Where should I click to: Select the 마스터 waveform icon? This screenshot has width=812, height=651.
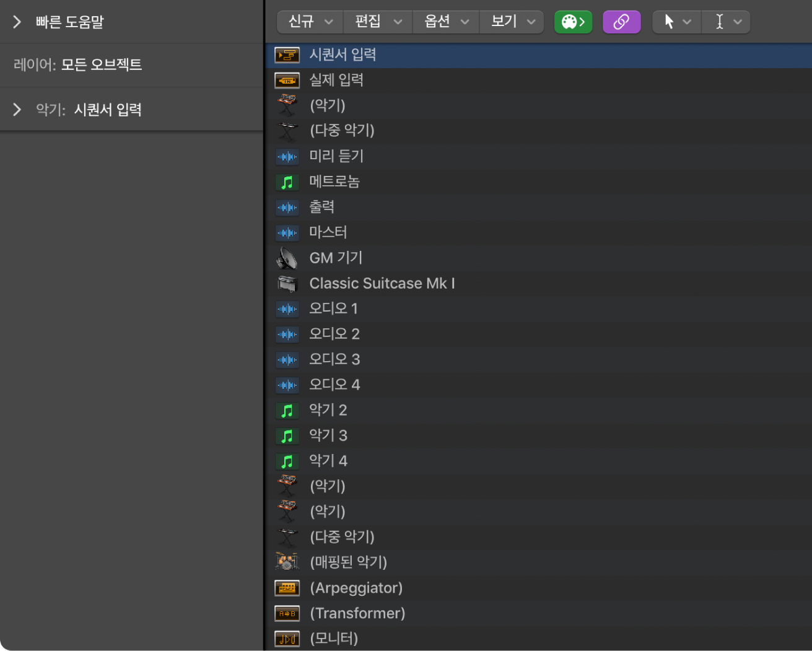(x=287, y=233)
